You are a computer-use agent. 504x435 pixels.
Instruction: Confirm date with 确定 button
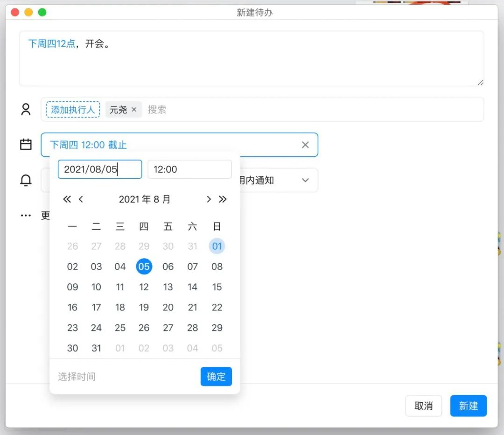pyautogui.click(x=216, y=377)
